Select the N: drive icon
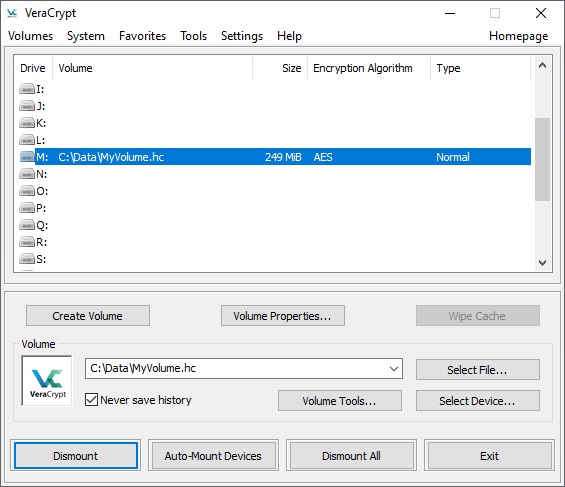The height and width of the screenshot is (487, 565). click(x=27, y=174)
